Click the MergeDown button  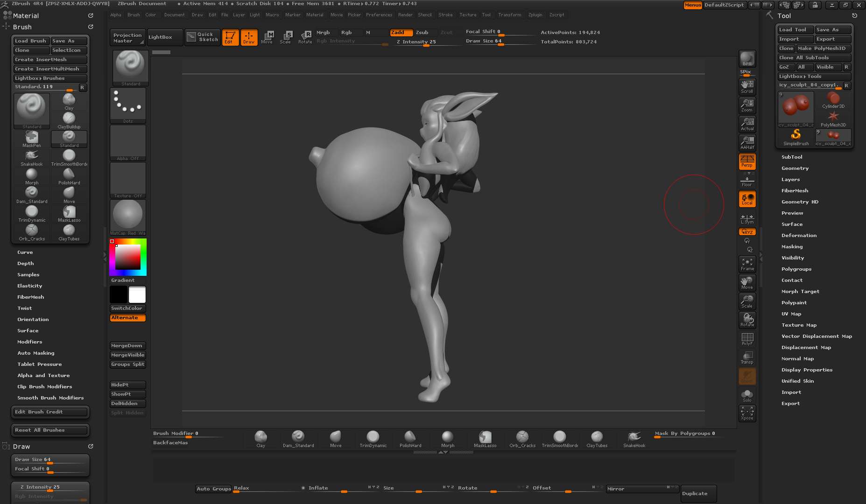tap(127, 346)
